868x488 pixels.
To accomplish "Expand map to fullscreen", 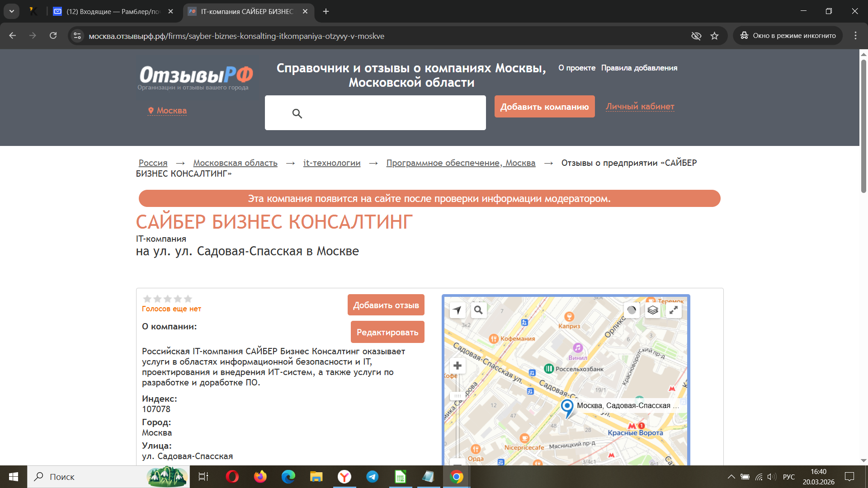I will point(674,310).
